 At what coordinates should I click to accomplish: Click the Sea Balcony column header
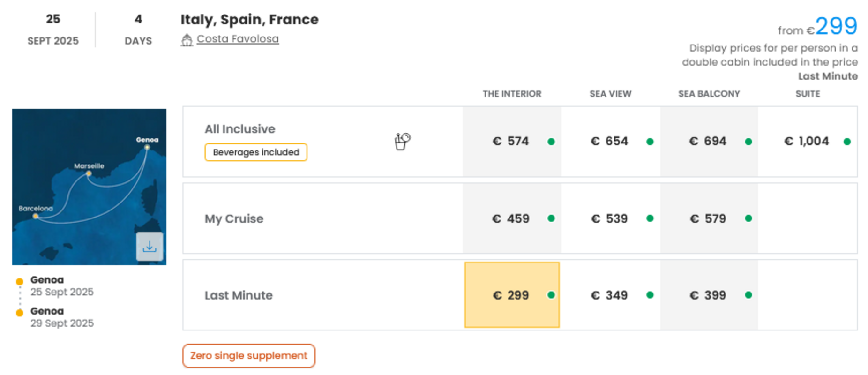(x=709, y=94)
